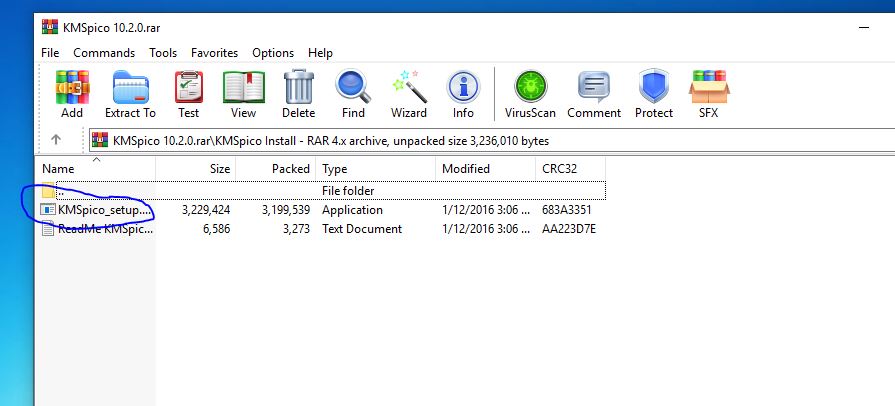Click size value 3,229,424
The width and height of the screenshot is (895, 406).
tap(206, 210)
